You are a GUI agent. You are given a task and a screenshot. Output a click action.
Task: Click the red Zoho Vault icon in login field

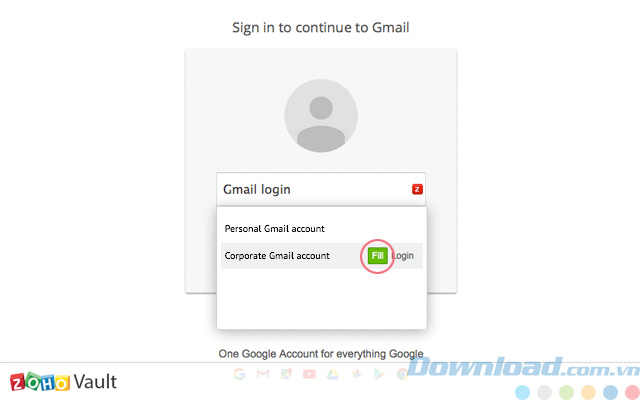coord(417,189)
